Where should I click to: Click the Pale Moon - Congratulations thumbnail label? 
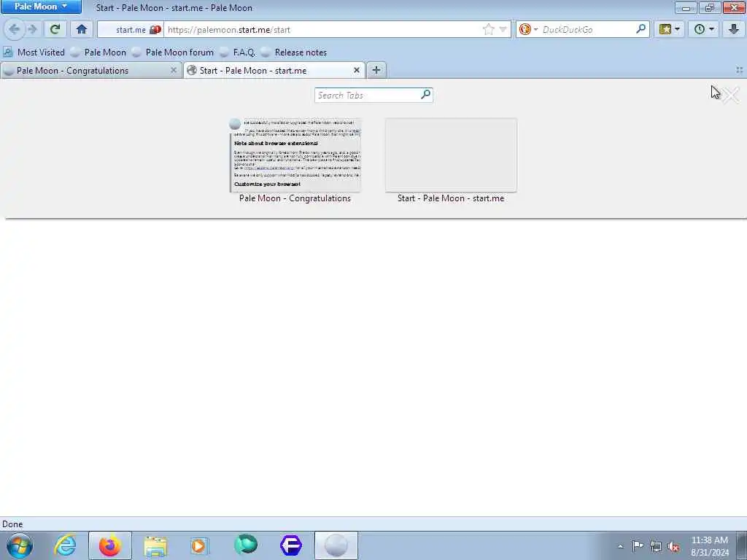coord(295,198)
